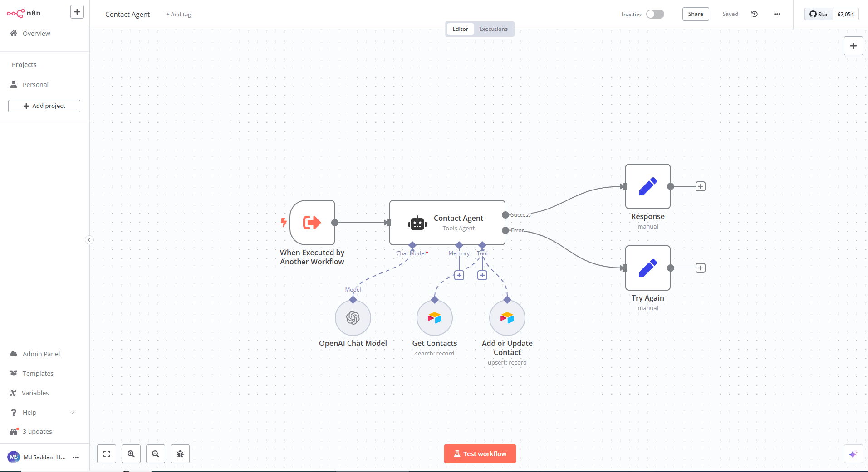Open the workflow options ellipsis menu

pos(777,14)
